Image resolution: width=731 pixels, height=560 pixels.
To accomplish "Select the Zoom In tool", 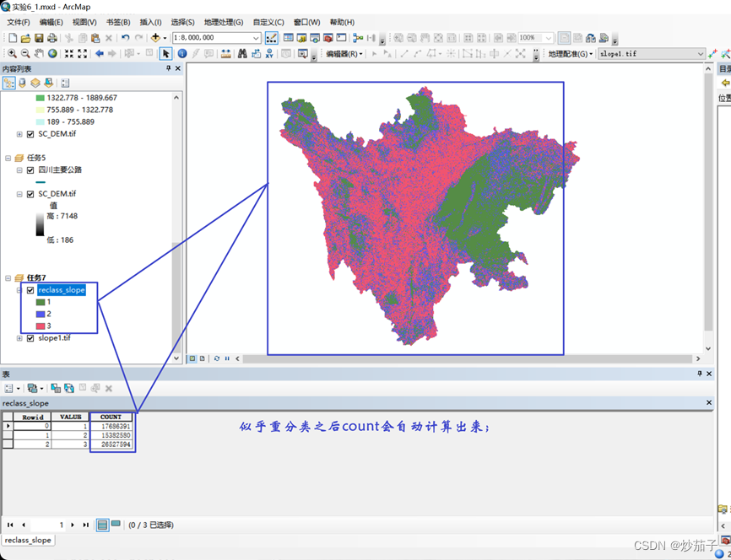I will [x=13, y=54].
